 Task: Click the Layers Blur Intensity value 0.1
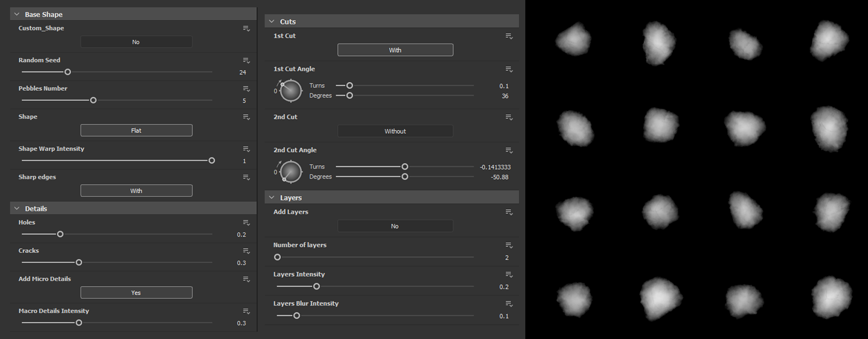pyautogui.click(x=504, y=316)
